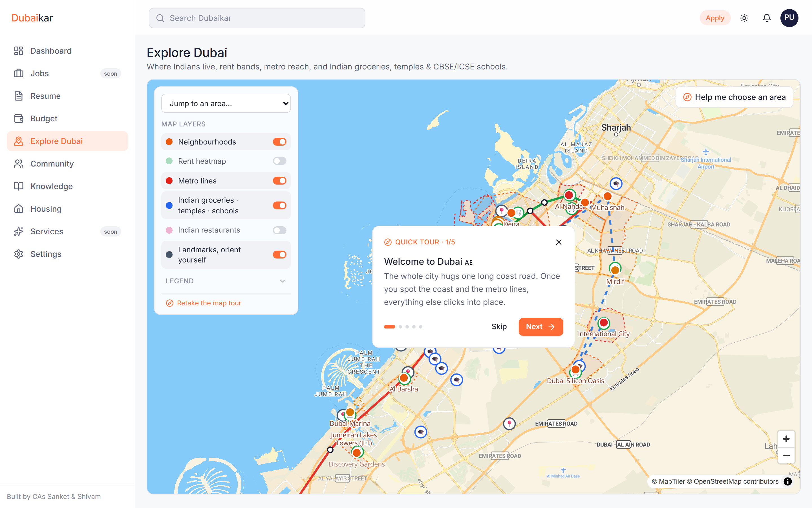
Task: Click the Housing home icon
Action: pos(19,209)
